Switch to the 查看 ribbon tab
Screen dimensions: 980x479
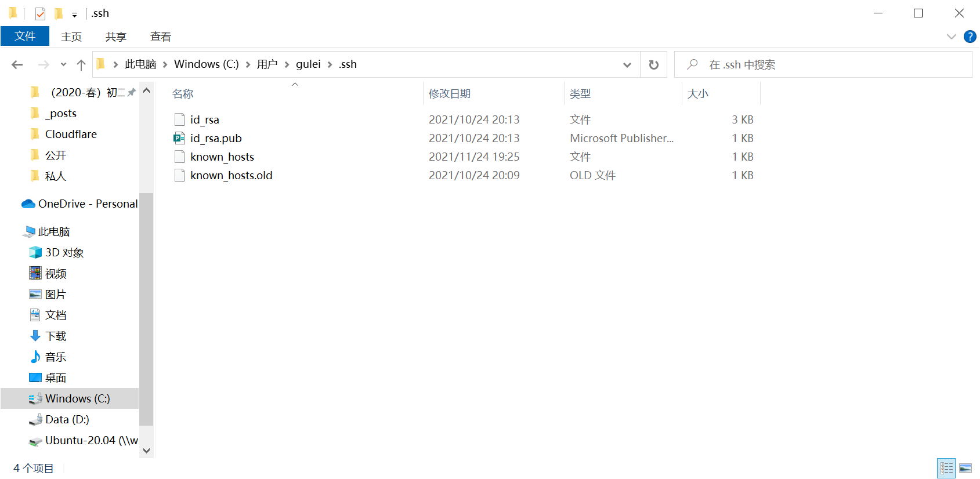coord(161,37)
